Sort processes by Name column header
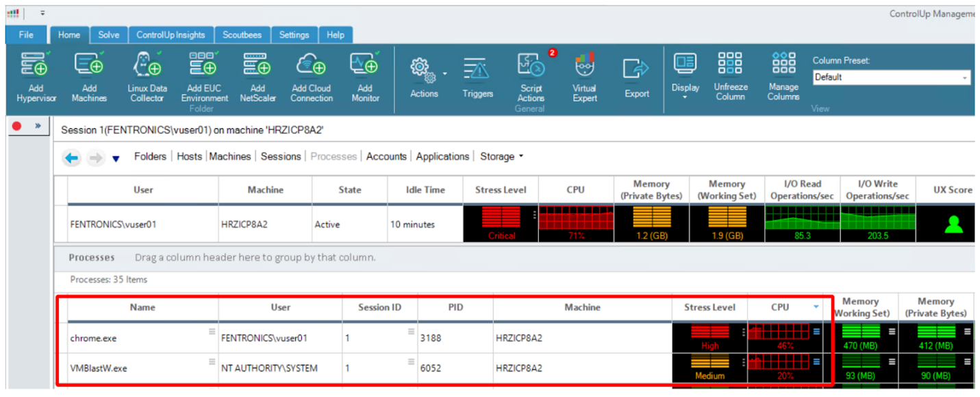Viewport: 980px width, 397px height. tap(142, 307)
